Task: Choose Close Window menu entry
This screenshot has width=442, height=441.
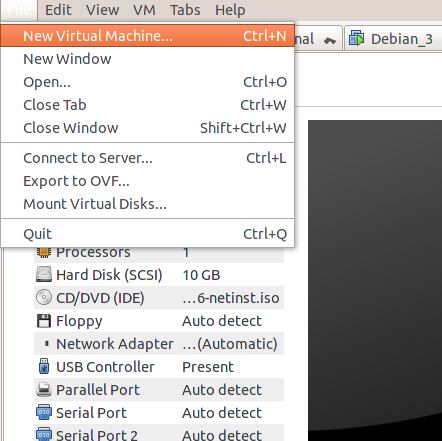Action: click(147, 128)
